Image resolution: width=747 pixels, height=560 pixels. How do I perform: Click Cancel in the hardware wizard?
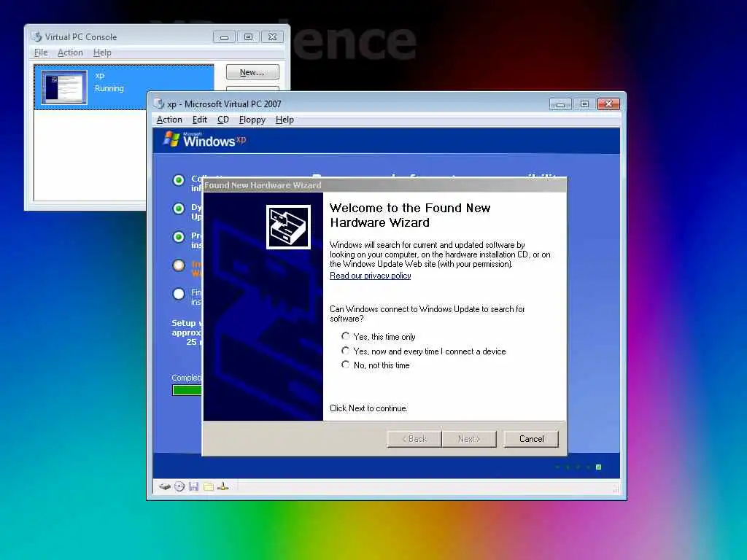pos(531,438)
